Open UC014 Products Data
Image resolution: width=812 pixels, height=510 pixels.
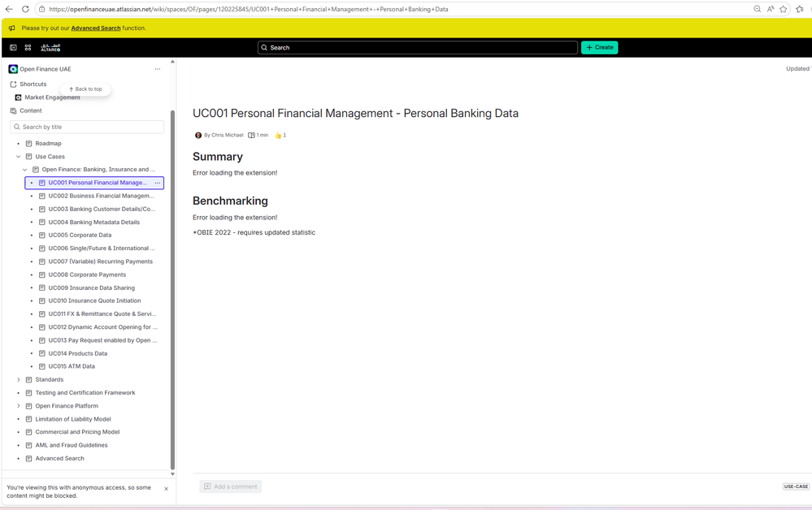[78, 353]
